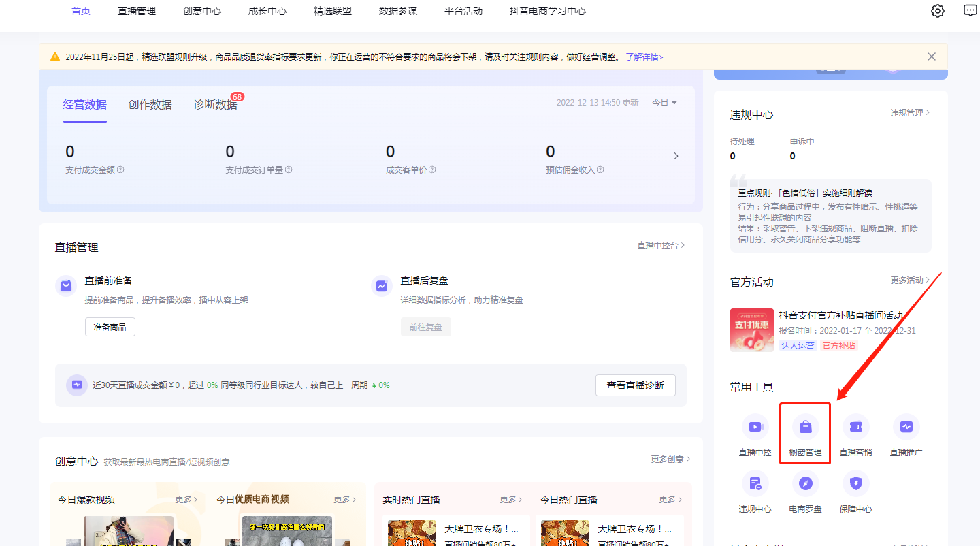The height and width of the screenshot is (546, 980).
Task: Click the 近30天 diagnosis pulse icon
Action: pos(77,385)
